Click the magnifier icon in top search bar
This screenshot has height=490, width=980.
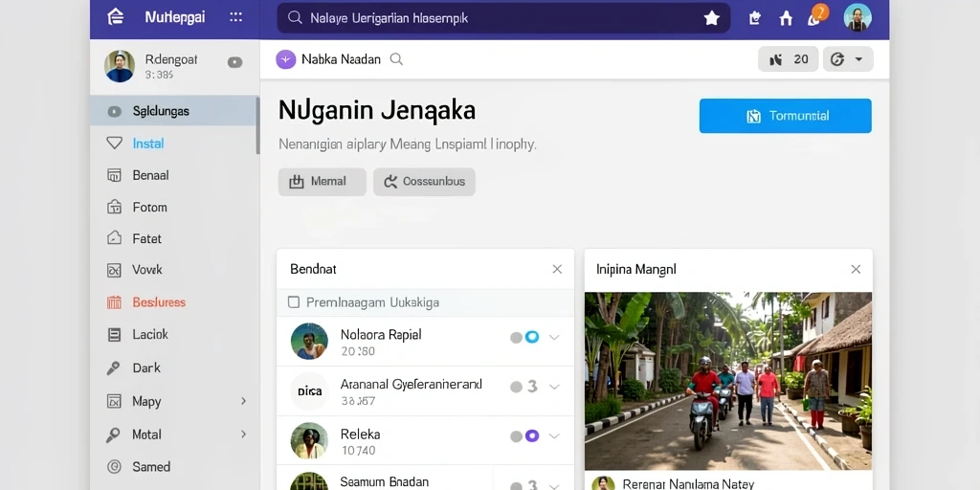click(295, 18)
